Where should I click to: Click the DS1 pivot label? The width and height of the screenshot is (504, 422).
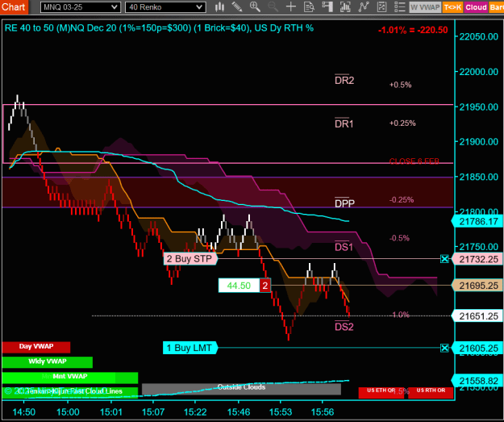point(344,247)
